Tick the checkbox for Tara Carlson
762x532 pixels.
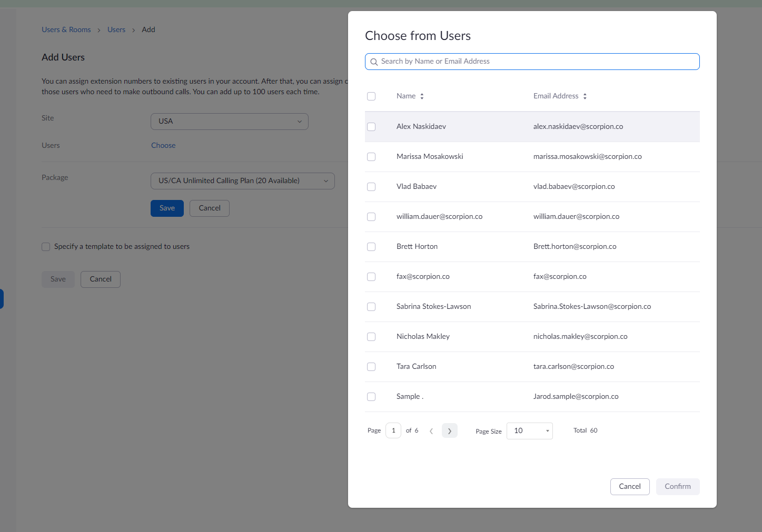[x=371, y=367]
